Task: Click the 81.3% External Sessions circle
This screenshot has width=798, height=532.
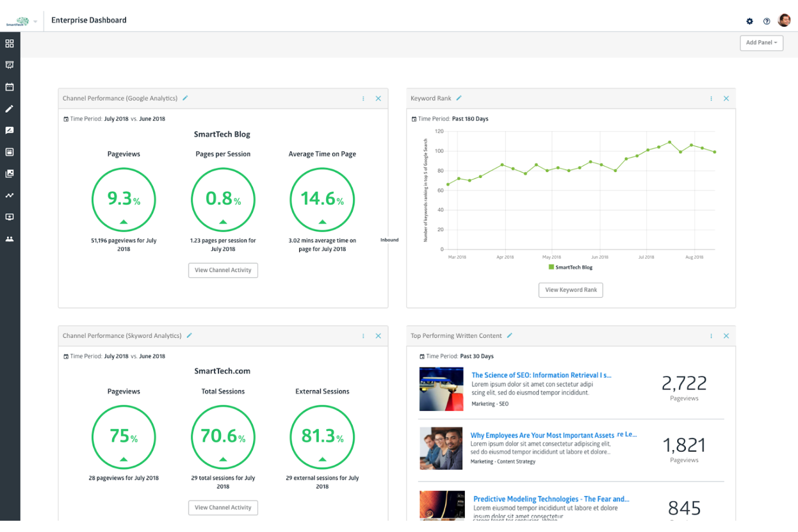Action: click(322, 437)
